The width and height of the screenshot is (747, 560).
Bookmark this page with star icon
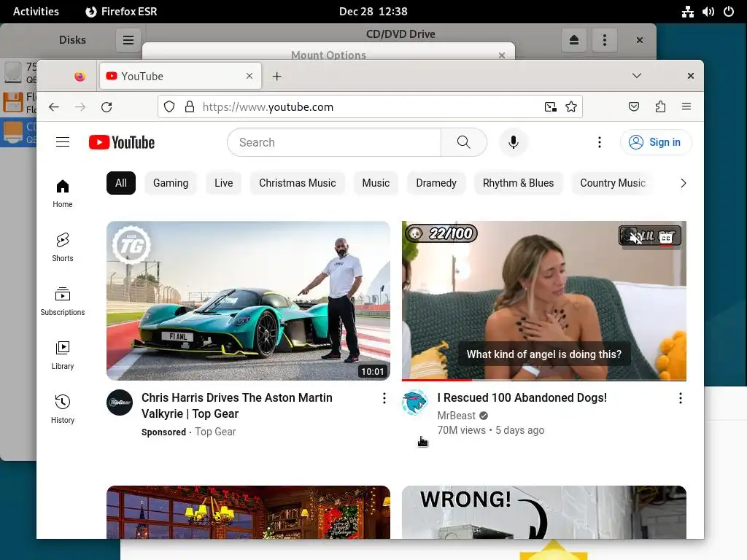point(570,106)
